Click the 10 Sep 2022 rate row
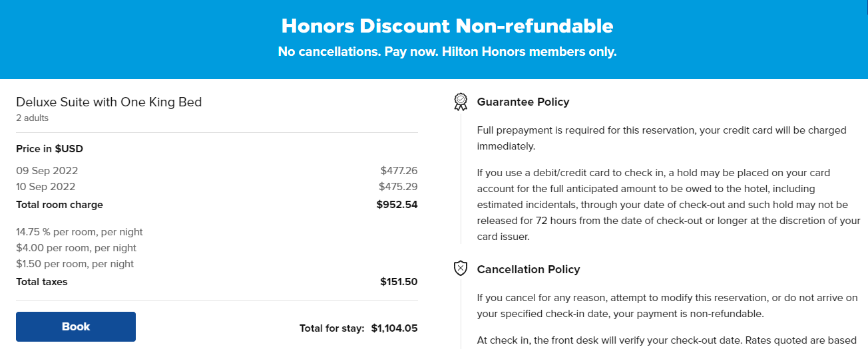This screenshot has height=349, width=868. click(x=217, y=187)
